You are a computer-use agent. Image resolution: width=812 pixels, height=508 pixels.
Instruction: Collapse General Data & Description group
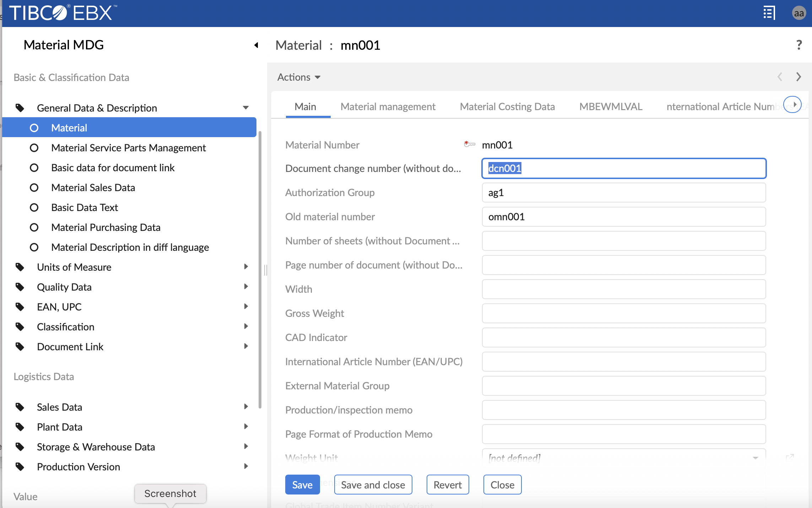click(x=245, y=108)
